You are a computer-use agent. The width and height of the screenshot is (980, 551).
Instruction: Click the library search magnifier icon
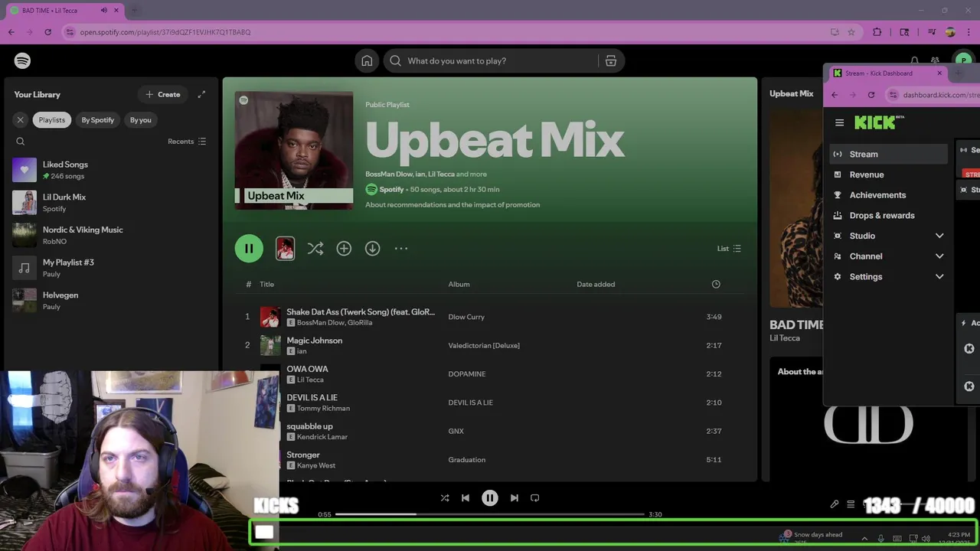pyautogui.click(x=21, y=142)
